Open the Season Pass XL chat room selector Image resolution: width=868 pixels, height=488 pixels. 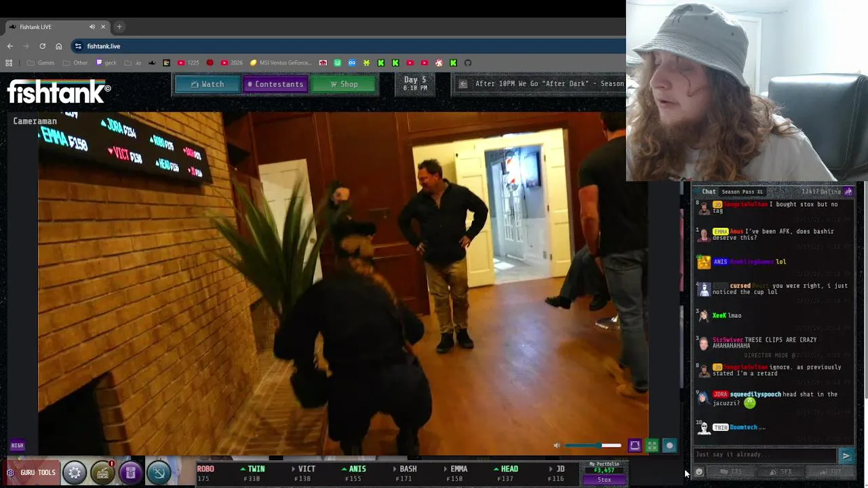pos(742,192)
